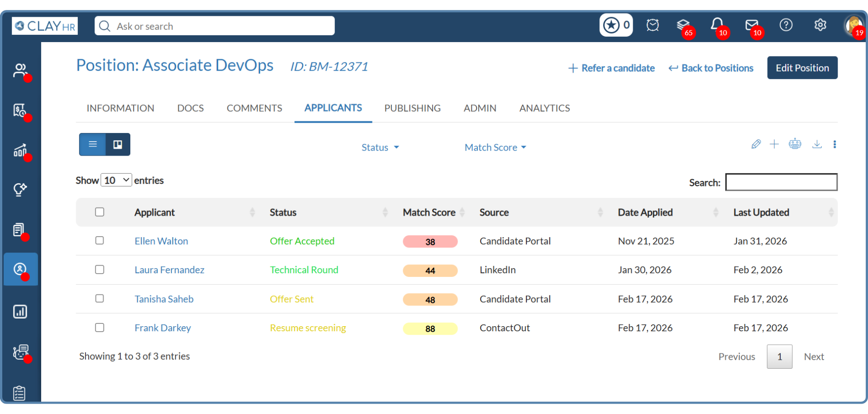The height and width of the screenshot is (414, 868).
Task: Open the PUBLISHING tab
Action: click(x=412, y=108)
